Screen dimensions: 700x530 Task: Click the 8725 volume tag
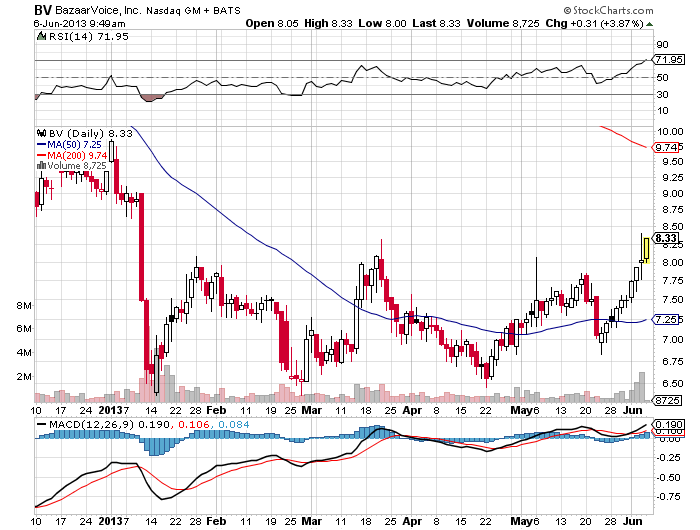coord(667,401)
